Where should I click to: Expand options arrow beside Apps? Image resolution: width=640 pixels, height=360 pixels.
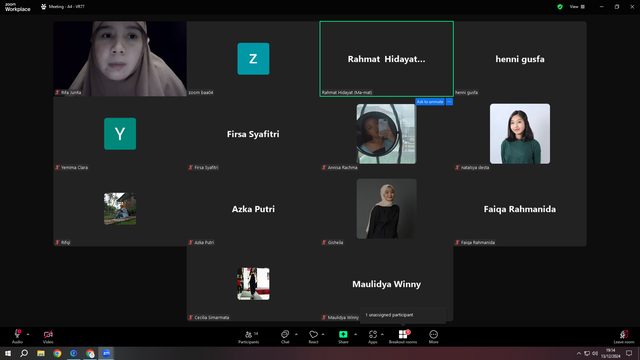pyautogui.click(x=382, y=334)
